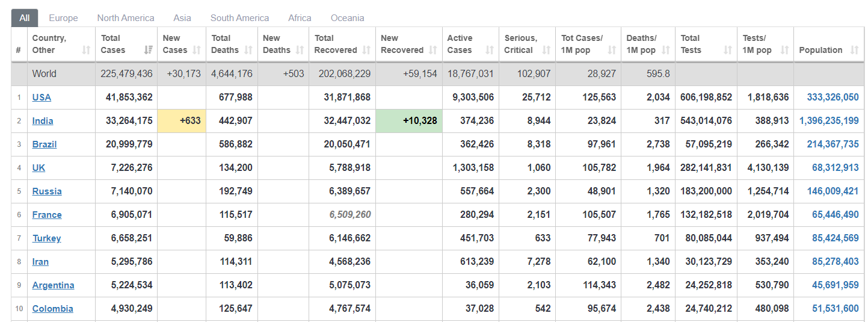Open the Argentina country link
868x322 pixels.
coord(54,285)
